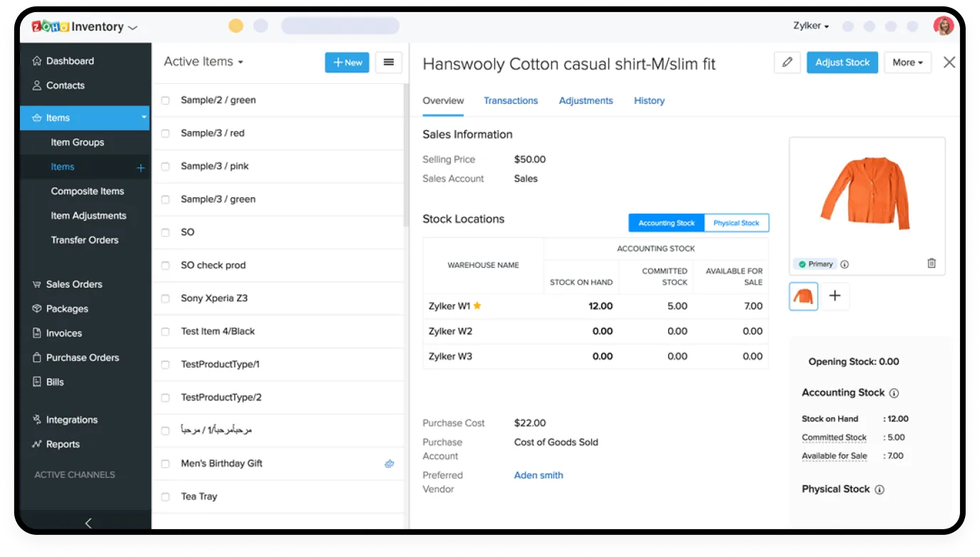The width and height of the screenshot is (980, 557).
Task: Switch to the Transactions tab
Action: [511, 101]
